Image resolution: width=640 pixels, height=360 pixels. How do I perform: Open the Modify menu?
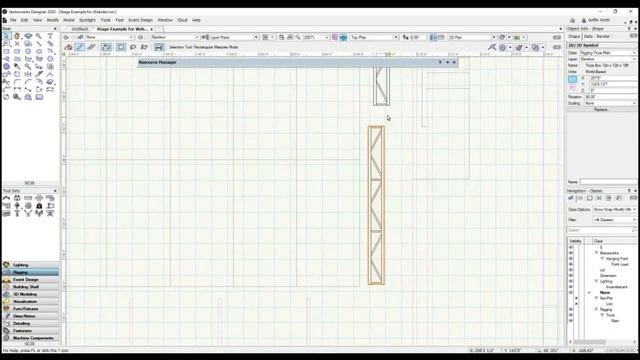coord(52,20)
